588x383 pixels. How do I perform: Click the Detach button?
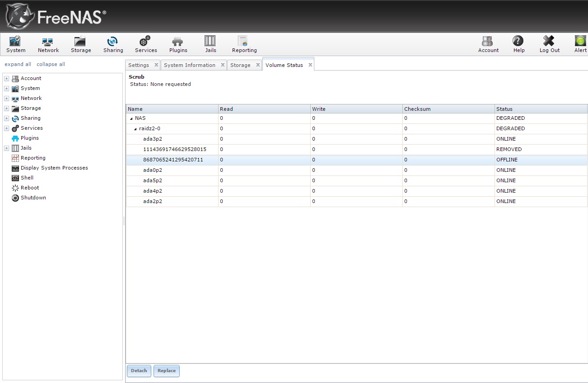pyautogui.click(x=139, y=371)
